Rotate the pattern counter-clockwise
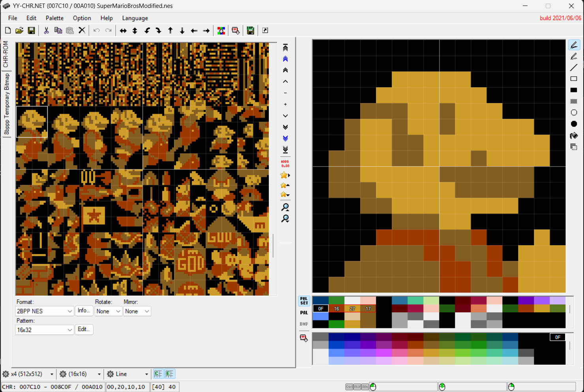The image size is (584, 392). [x=147, y=30]
